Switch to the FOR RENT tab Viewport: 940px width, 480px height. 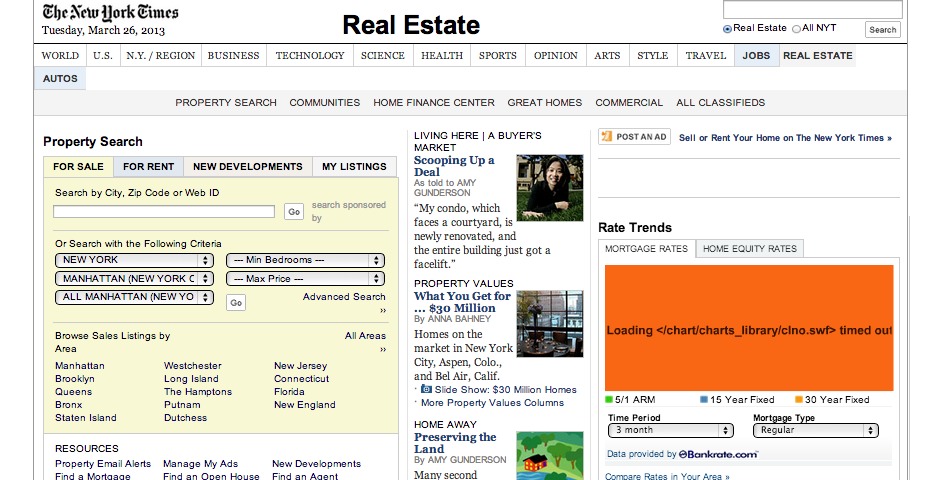point(148,167)
